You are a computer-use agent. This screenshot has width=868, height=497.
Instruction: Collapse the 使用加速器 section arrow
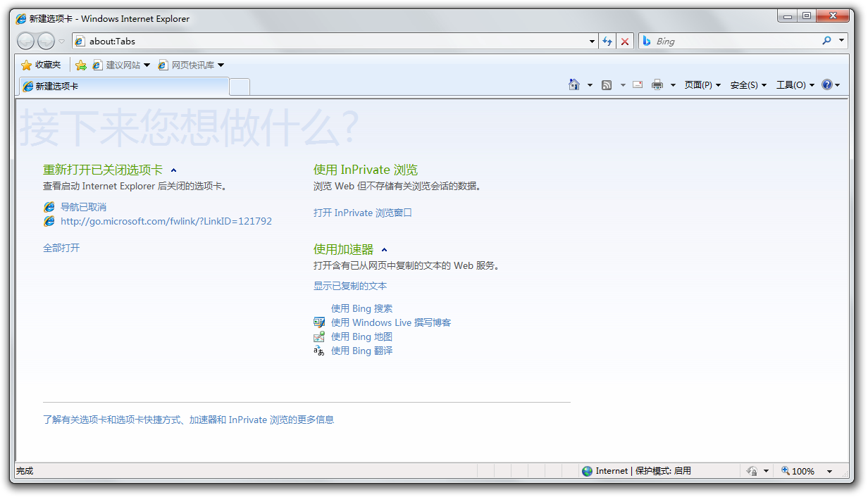coord(384,250)
